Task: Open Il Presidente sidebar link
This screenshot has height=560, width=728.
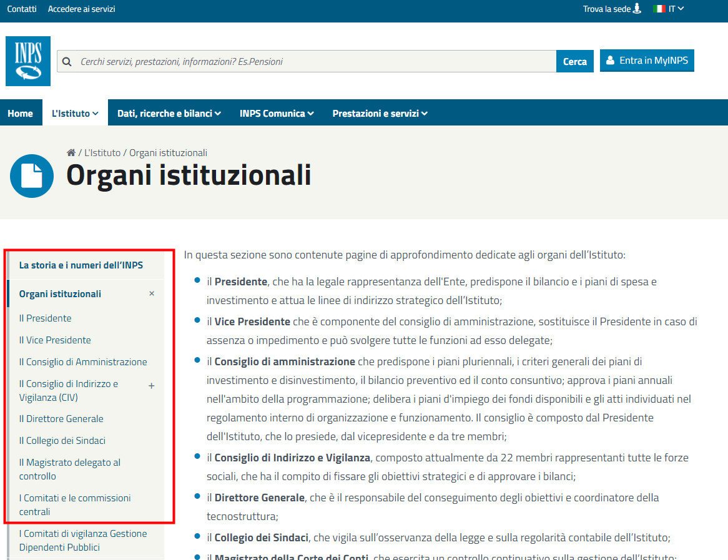Action: pyautogui.click(x=45, y=318)
